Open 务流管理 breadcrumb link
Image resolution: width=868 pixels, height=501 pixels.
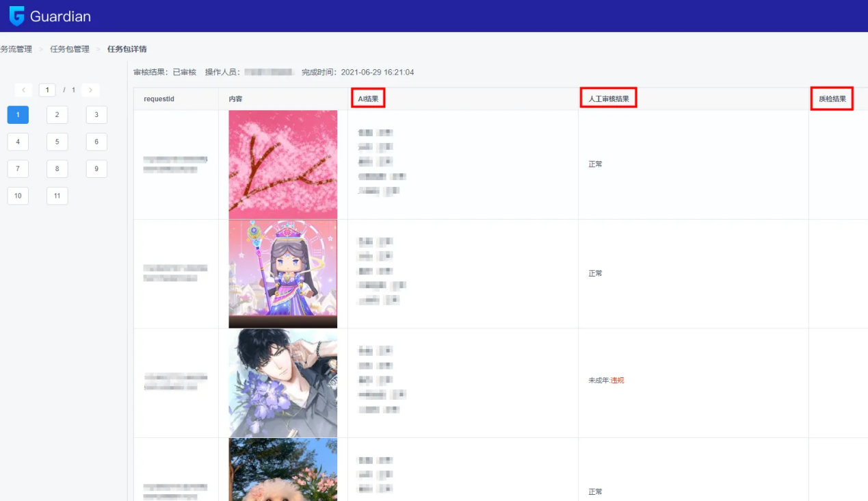click(16, 49)
